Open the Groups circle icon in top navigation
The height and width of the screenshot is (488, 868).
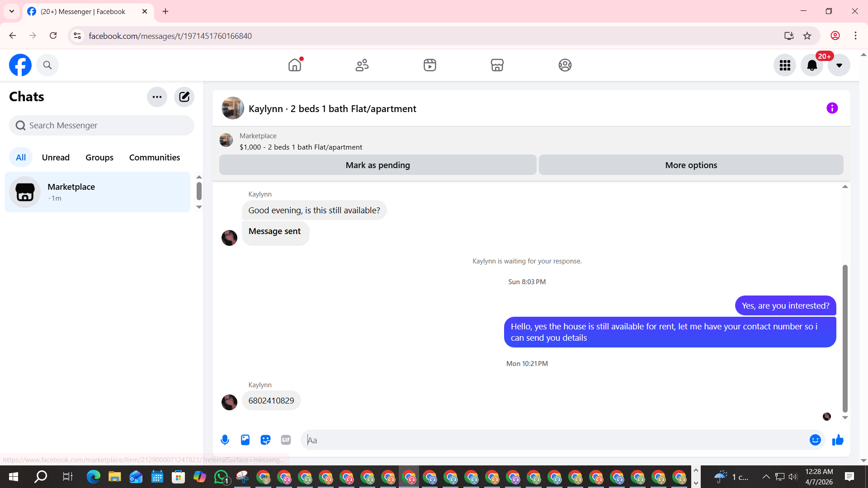pyautogui.click(x=565, y=65)
